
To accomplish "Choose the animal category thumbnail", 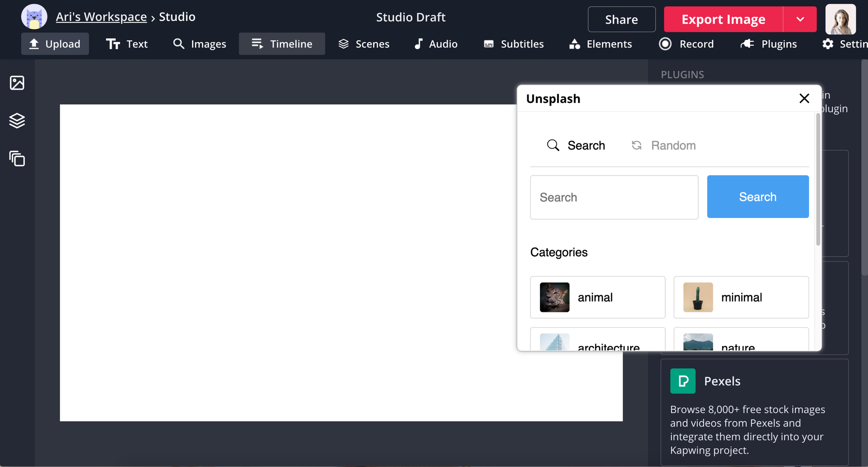I will pos(554,298).
